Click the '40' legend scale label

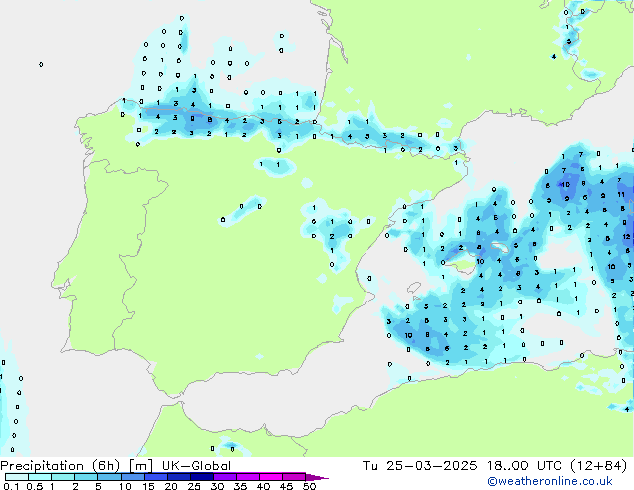click(263, 486)
